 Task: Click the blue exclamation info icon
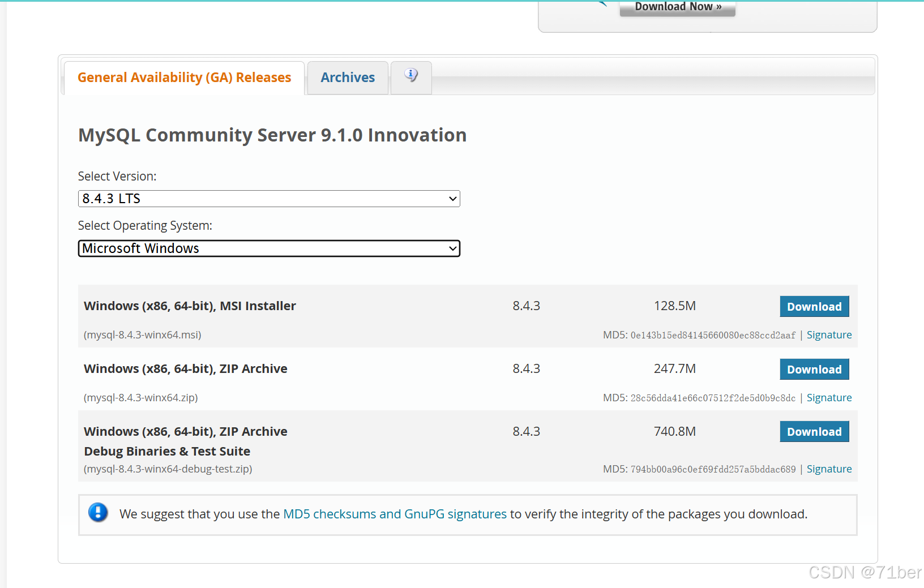(98, 513)
